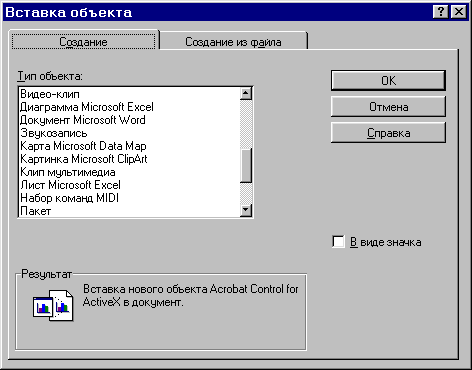Select Диаграмма Microsoft Excel entry
The image size is (472, 370).
coord(129,107)
